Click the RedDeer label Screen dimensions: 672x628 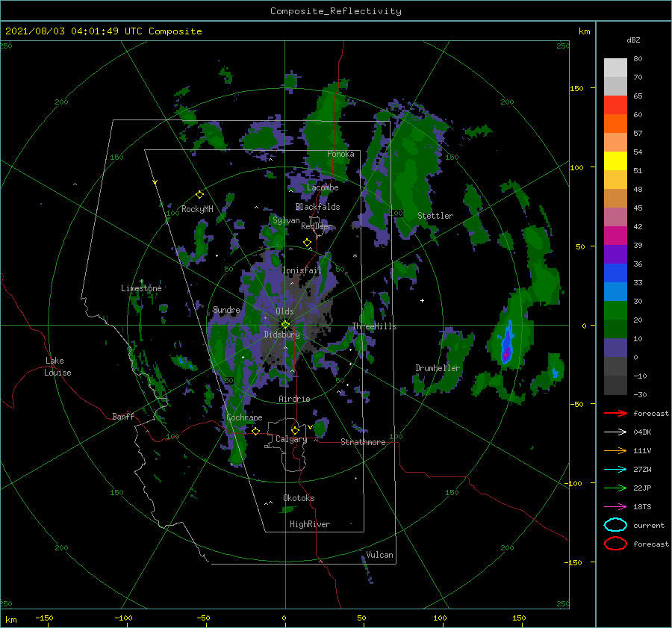coord(317,226)
